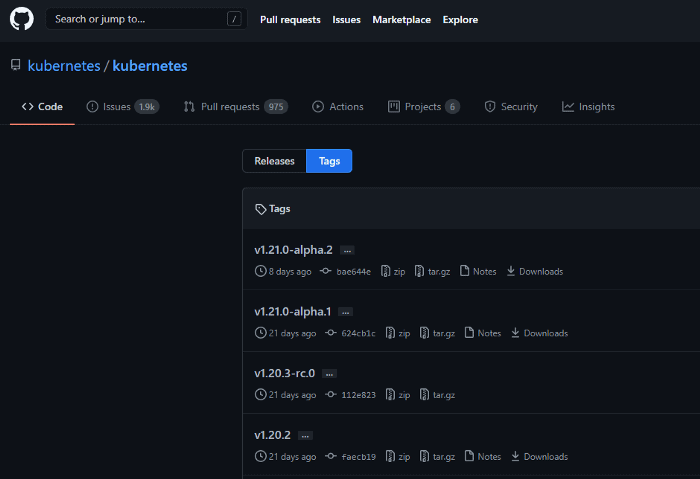The height and width of the screenshot is (479, 700).
Task: Click commit icon beside 112e823
Action: 331,394
